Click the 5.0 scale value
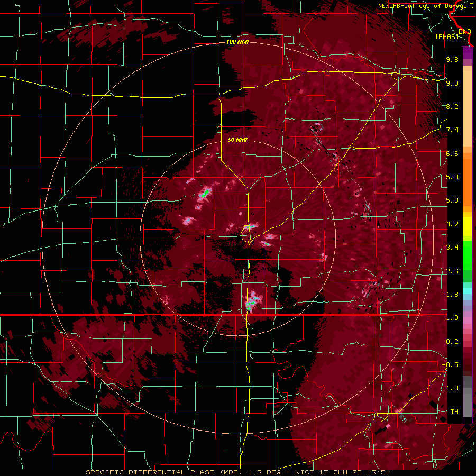The height and width of the screenshot is (476, 476). point(452,200)
